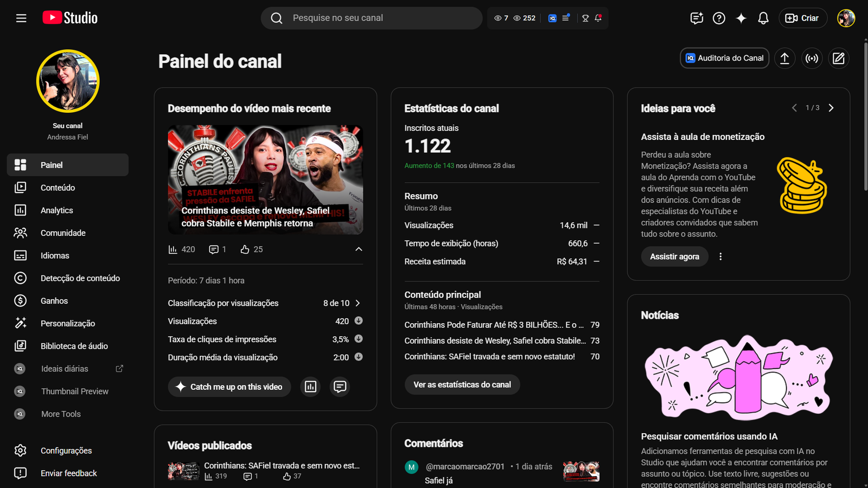Open Comunidade in the sidebar
Screen dimensions: 868x488
68,233
